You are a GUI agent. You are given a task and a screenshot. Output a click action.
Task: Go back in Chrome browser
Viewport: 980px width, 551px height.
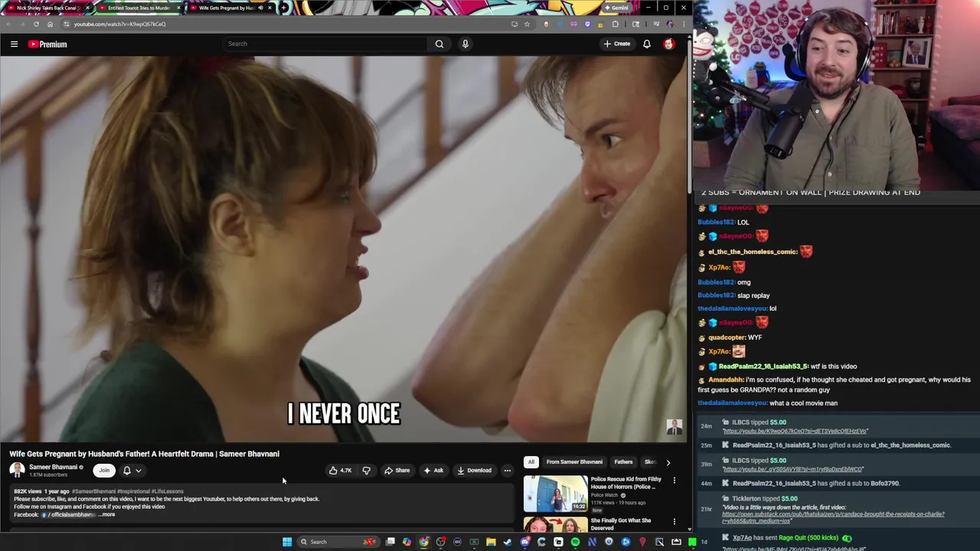click(9, 24)
